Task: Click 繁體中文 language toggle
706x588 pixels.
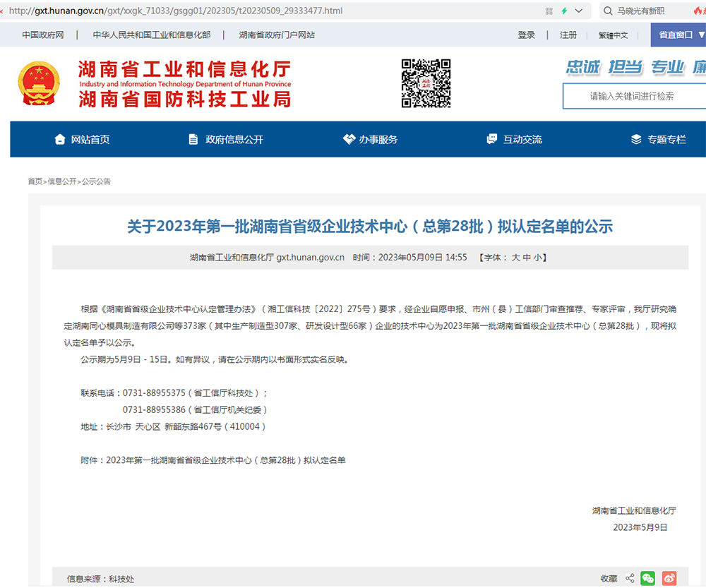Action: point(614,34)
